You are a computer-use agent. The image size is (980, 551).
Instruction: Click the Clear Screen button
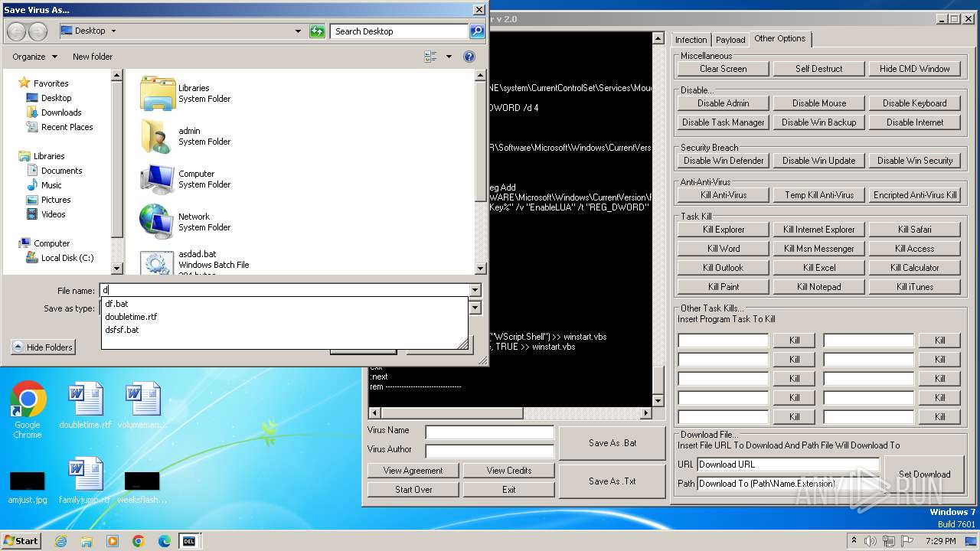coord(724,69)
